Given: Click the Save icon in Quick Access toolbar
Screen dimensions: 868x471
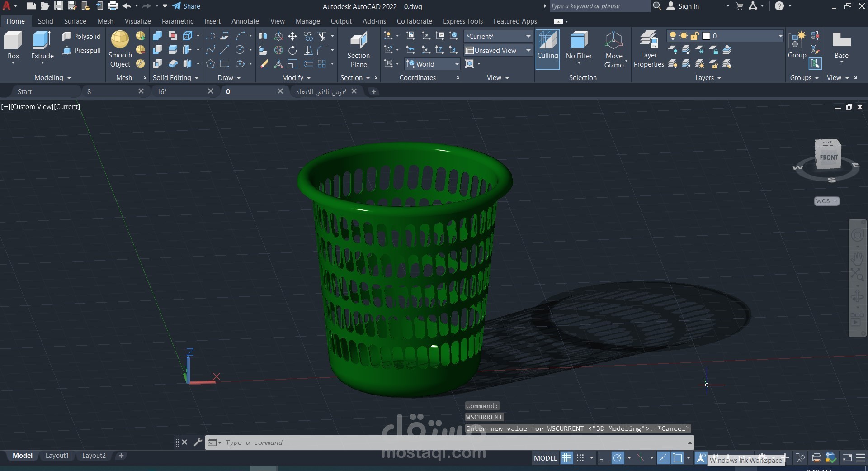Looking at the screenshot, I should point(59,6).
